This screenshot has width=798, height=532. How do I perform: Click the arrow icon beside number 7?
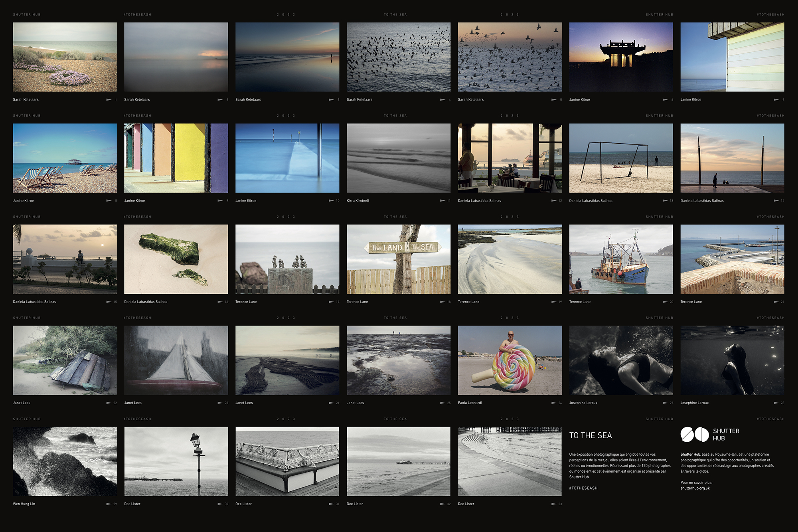(x=776, y=100)
